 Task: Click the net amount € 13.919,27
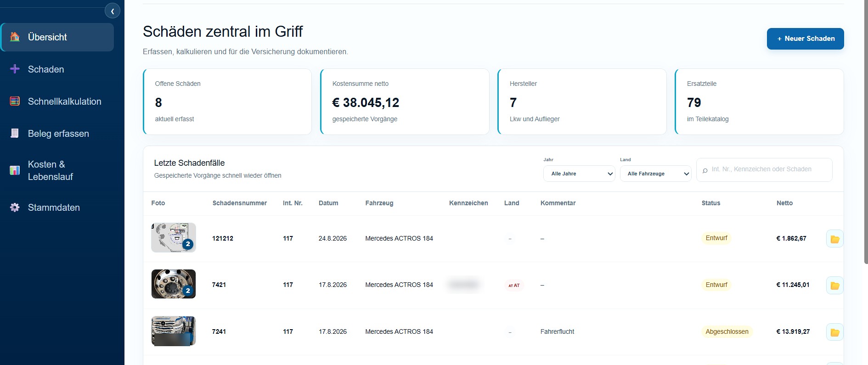point(793,331)
